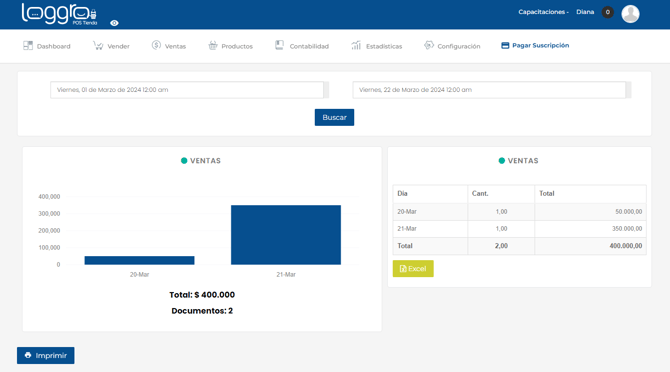This screenshot has height=372, width=670.
Task: Open the Configuración gear icon
Action: pos(429,45)
